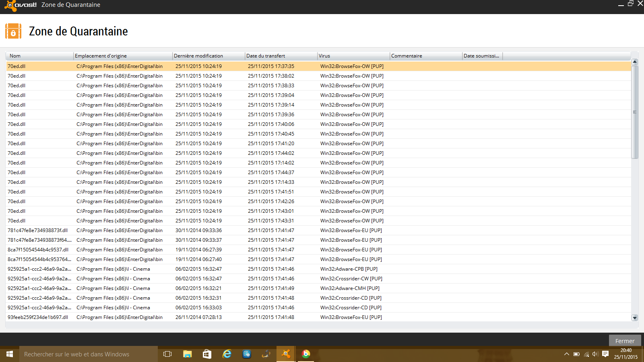
Task: Click the Date soumissi... column header
Action: coord(482,56)
